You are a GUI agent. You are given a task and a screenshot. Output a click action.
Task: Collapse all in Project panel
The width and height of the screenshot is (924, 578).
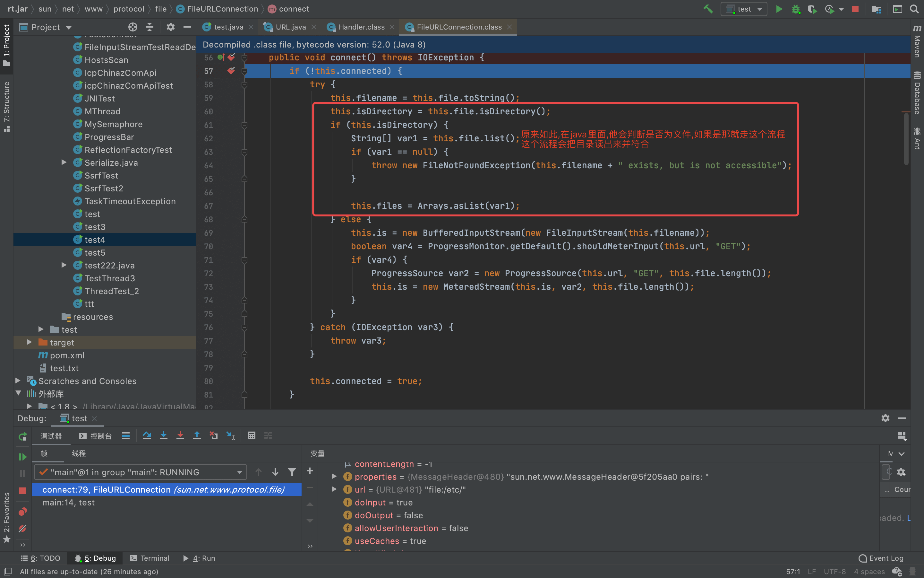150,27
